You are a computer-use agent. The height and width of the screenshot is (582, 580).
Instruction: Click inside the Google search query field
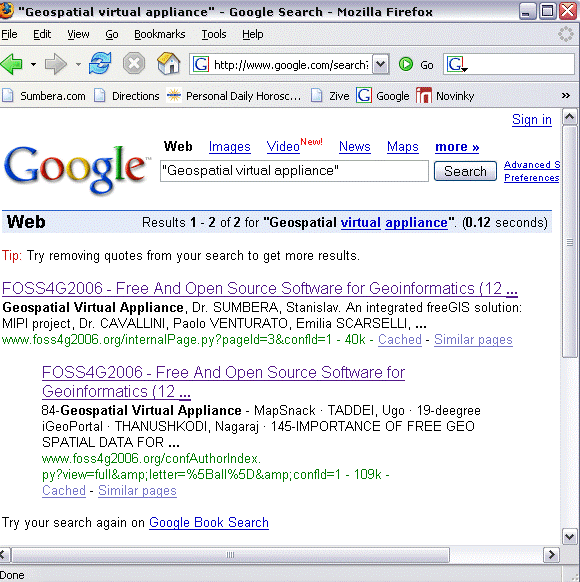tap(294, 171)
